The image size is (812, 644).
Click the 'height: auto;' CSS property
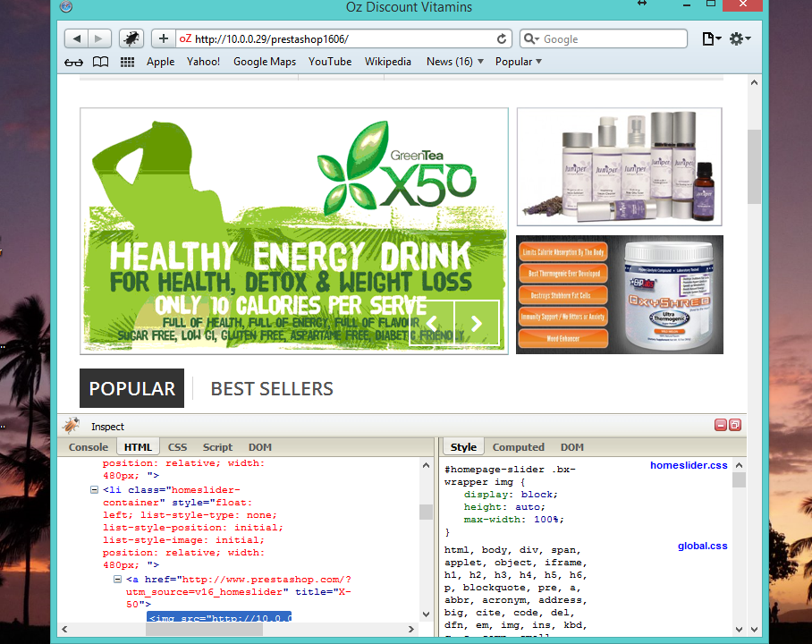pos(504,507)
